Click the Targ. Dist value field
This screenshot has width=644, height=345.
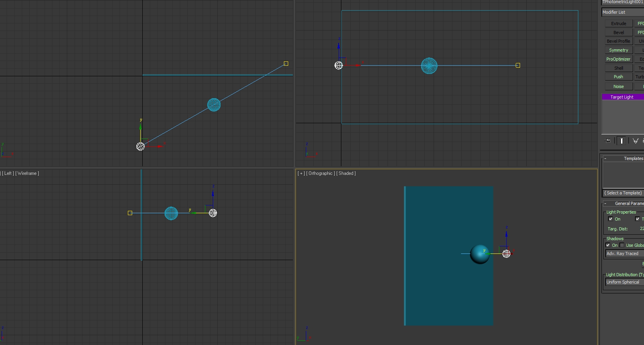(x=641, y=229)
